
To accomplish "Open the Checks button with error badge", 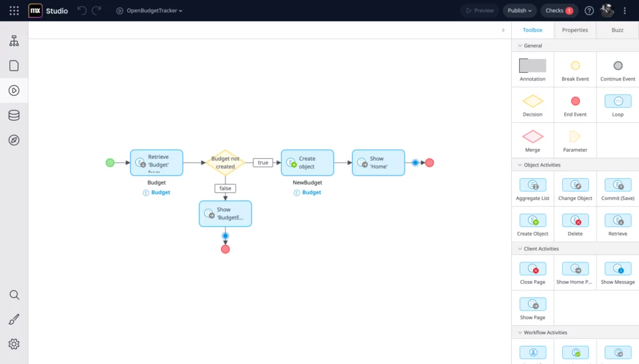I will click(x=559, y=11).
